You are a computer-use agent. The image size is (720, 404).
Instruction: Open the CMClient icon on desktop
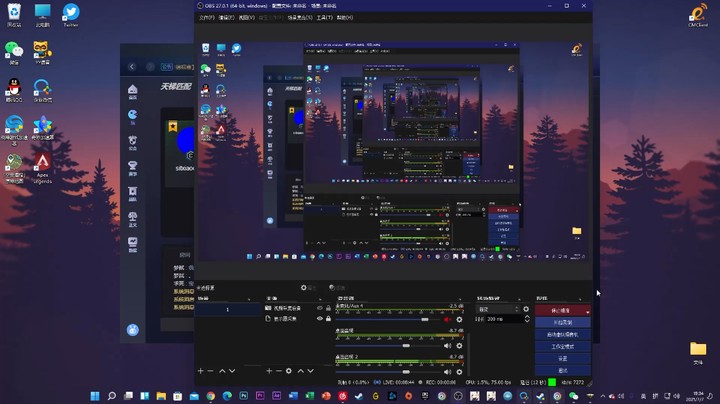point(698,16)
